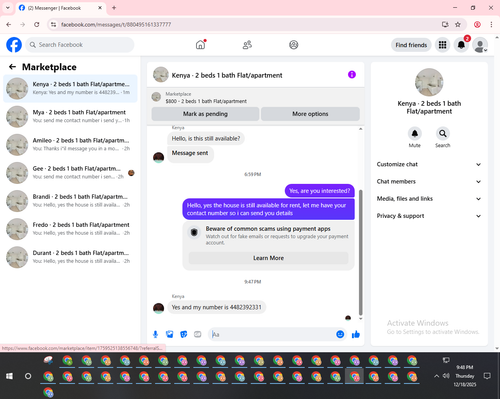The image size is (500, 399).
Task: Show hidden system tray icons arrow
Action: tap(436, 376)
